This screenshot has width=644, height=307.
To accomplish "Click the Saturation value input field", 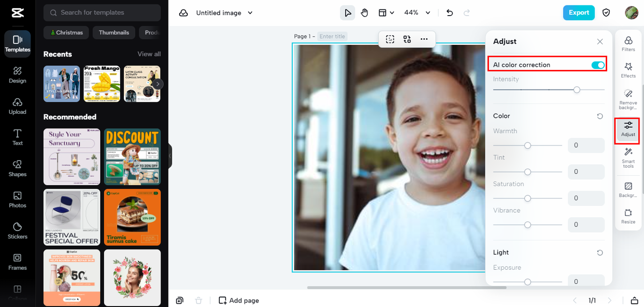I will 586,198.
